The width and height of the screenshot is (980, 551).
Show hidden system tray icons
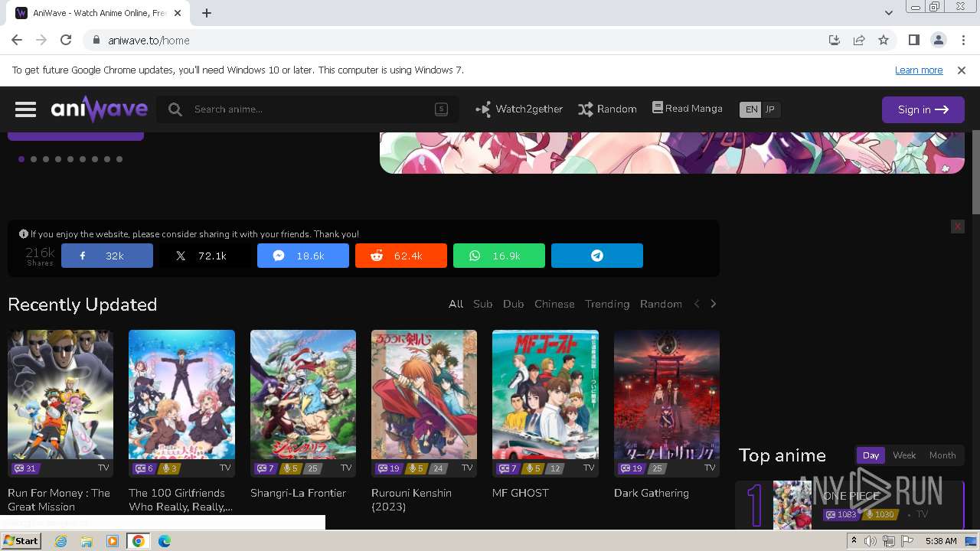coord(854,541)
